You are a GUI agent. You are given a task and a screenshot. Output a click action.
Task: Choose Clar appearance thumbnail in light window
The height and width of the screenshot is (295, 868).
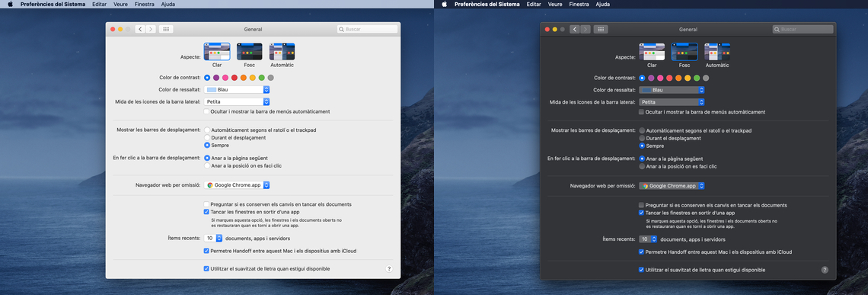(x=217, y=52)
